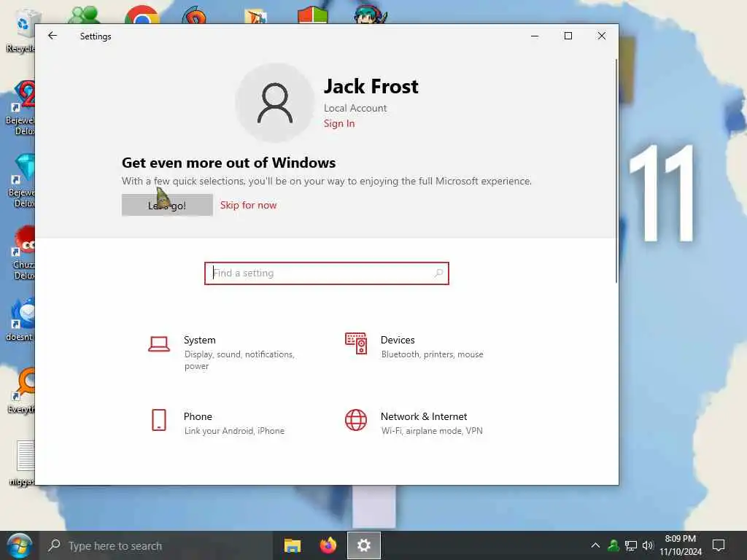
Task: Minimize the Settings window
Action: tap(535, 36)
